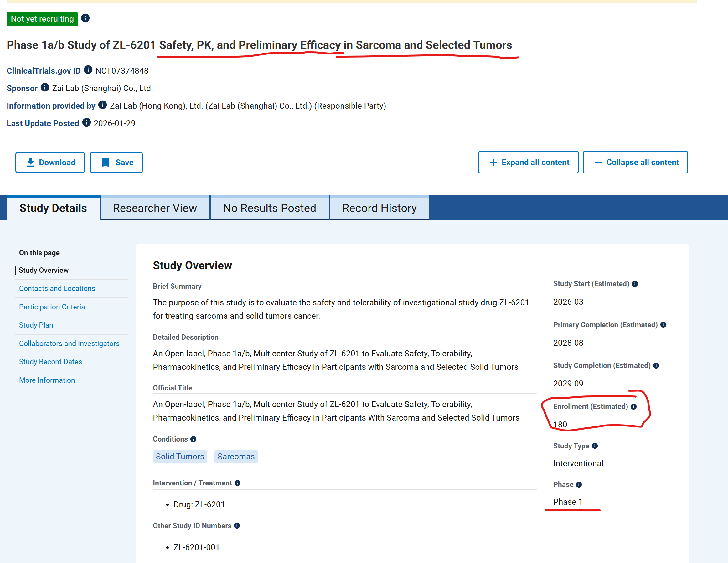Screen dimensions: 728x563
Task: Go to Participation Criteria section link
Action: [52, 307]
